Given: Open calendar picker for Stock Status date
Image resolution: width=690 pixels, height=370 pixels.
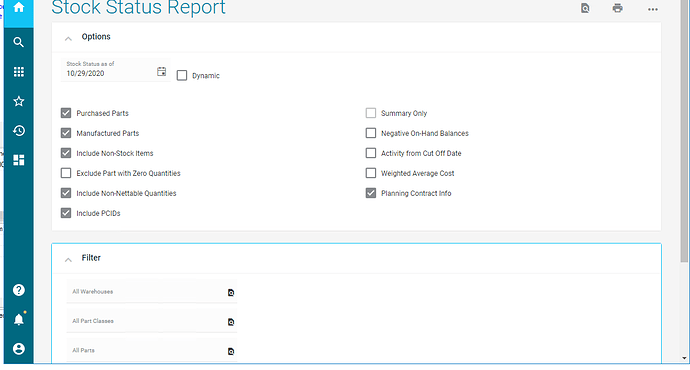Looking at the screenshot, I should (161, 71).
